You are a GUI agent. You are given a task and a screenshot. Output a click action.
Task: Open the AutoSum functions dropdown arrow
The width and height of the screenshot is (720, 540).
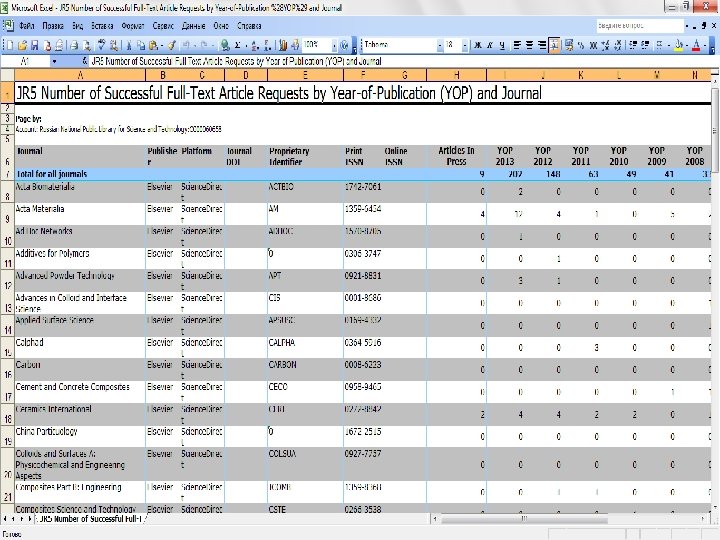point(246,45)
